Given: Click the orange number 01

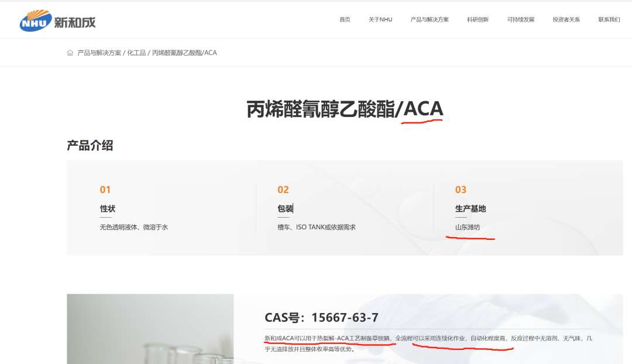Looking at the screenshot, I should [105, 190].
